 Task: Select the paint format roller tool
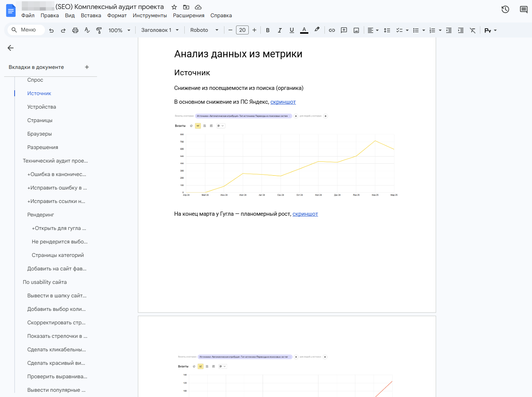coord(99,30)
